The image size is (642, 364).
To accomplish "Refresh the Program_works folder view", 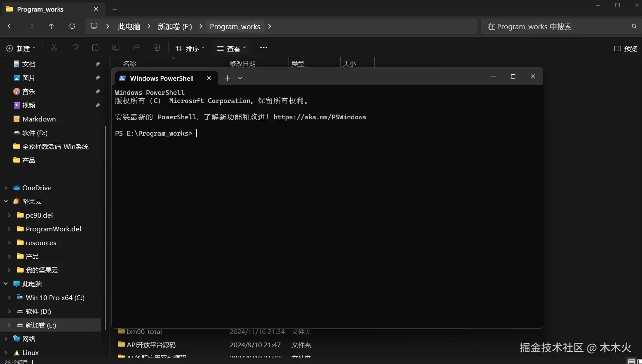I will (72, 26).
